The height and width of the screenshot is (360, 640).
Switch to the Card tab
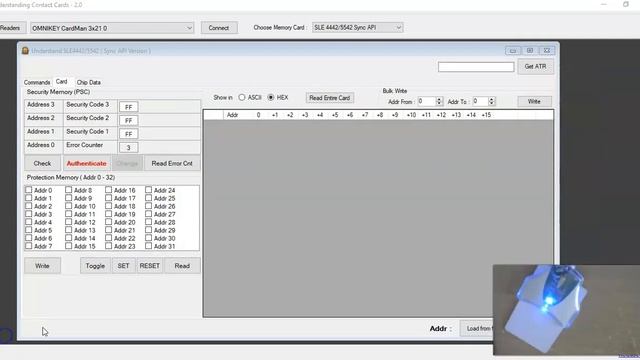(62, 82)
